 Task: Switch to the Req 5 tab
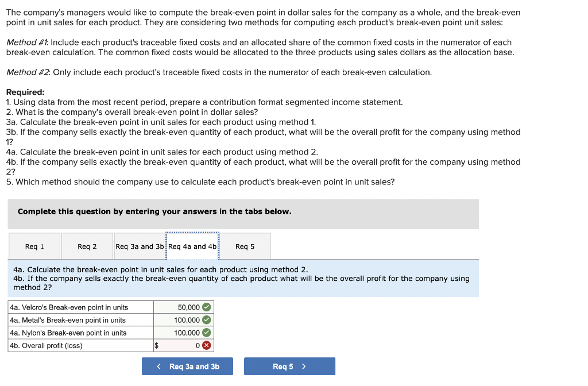coord(246,246)
